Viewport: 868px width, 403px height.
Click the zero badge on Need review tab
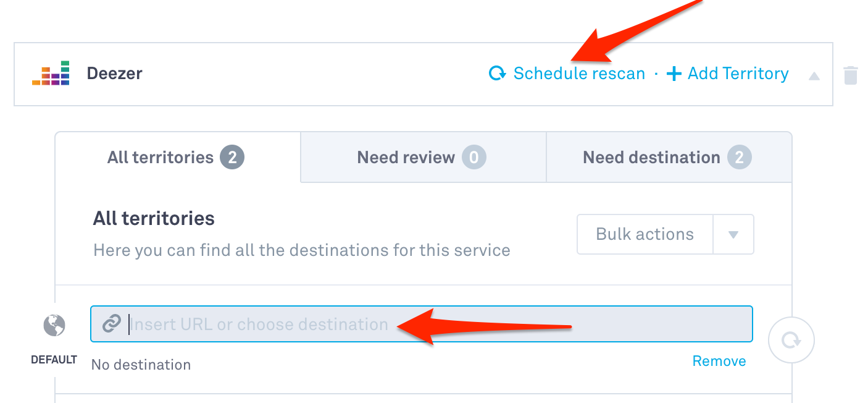(474, 158)
